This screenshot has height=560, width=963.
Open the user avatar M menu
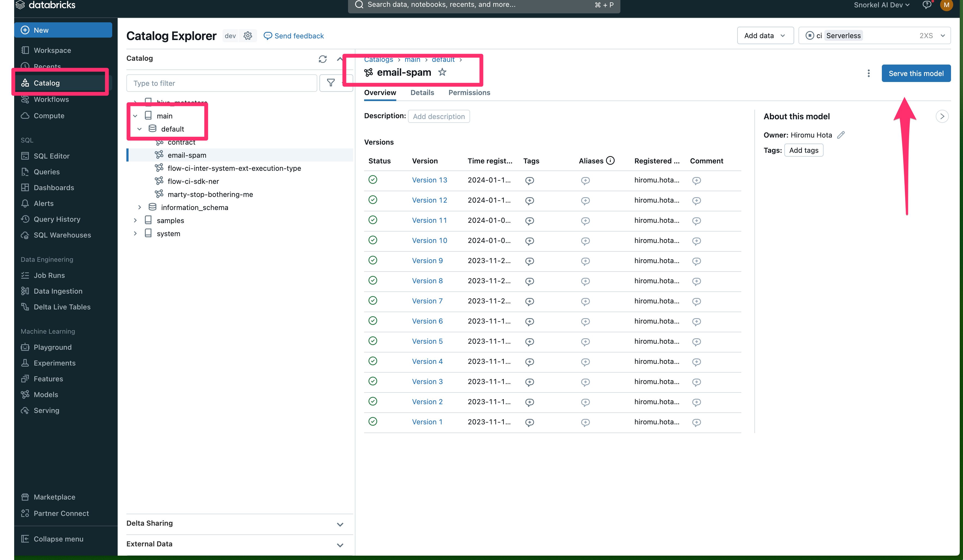[x=947, y=5]
